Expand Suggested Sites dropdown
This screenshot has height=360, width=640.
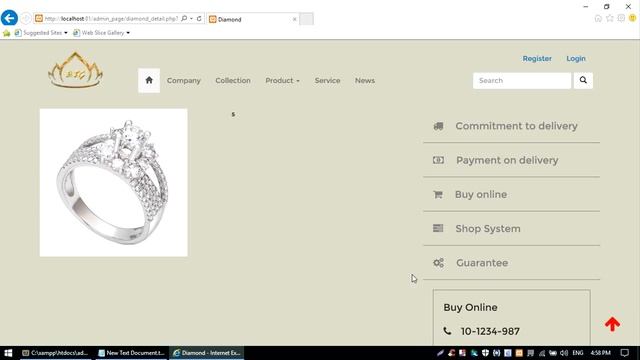[66, 33]
